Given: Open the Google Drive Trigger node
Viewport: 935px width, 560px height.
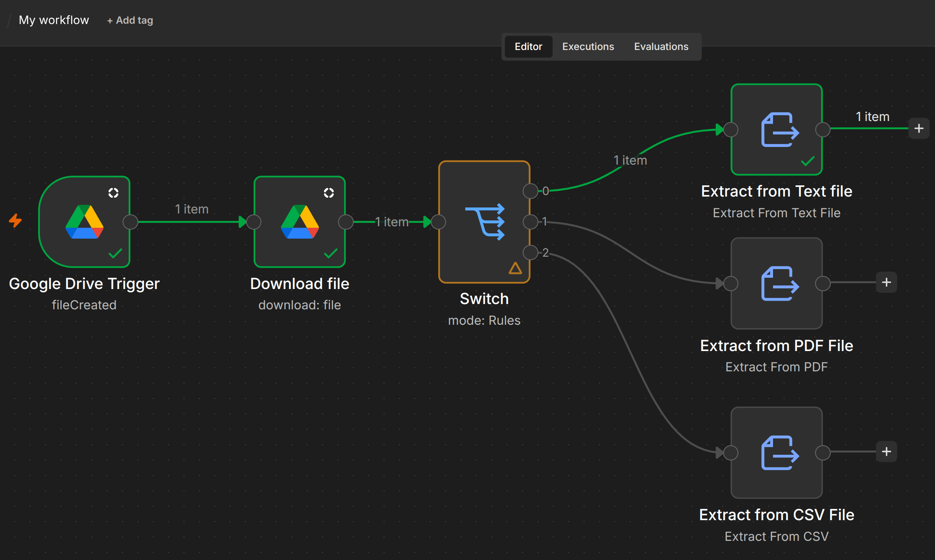Looking at the screenshot, I should [85, 222].
